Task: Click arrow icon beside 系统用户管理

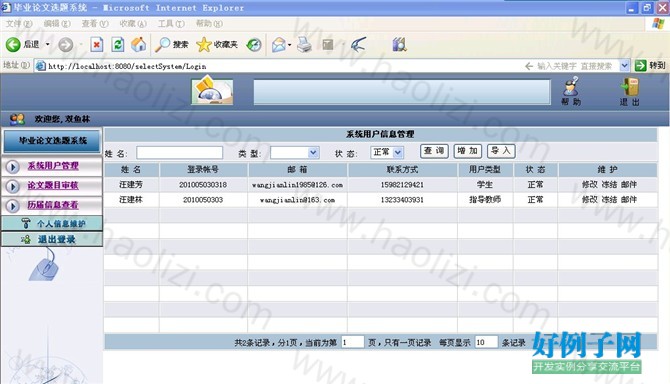Action: tap(12, 167)
